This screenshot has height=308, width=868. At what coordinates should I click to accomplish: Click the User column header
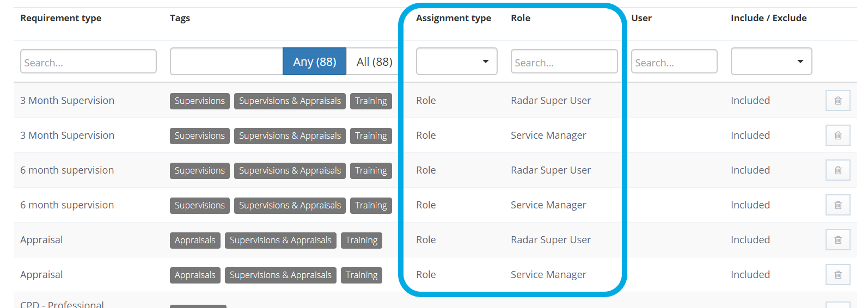pyautogui.click(x=641, y=18)
